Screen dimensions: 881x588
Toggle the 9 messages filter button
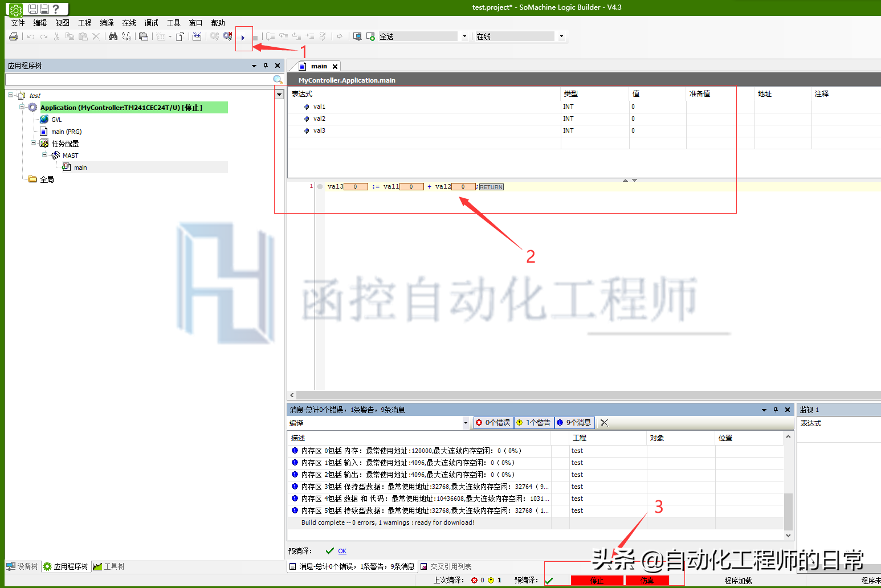tap(574, 423)
